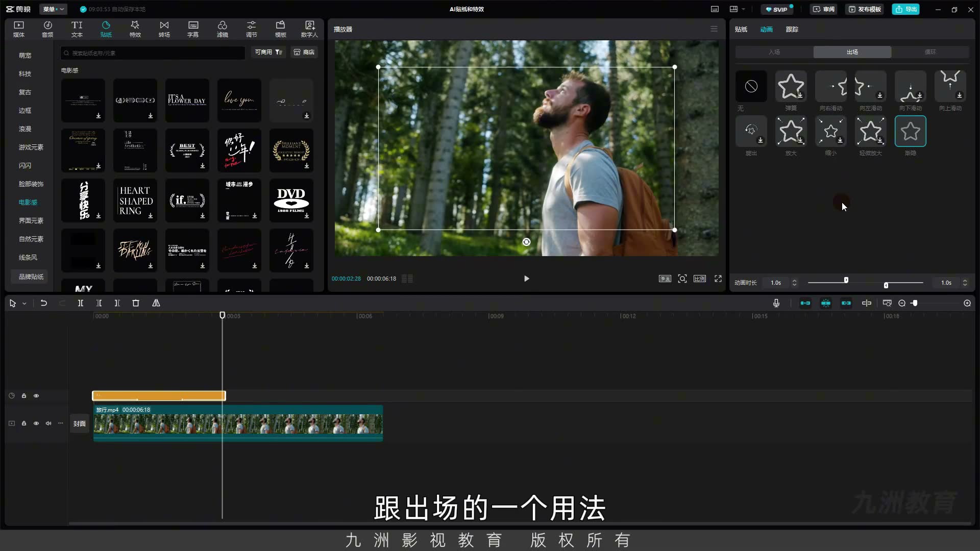Open the 媒体 (Media) panel
The image size is (980, 551).
point(19,29)
